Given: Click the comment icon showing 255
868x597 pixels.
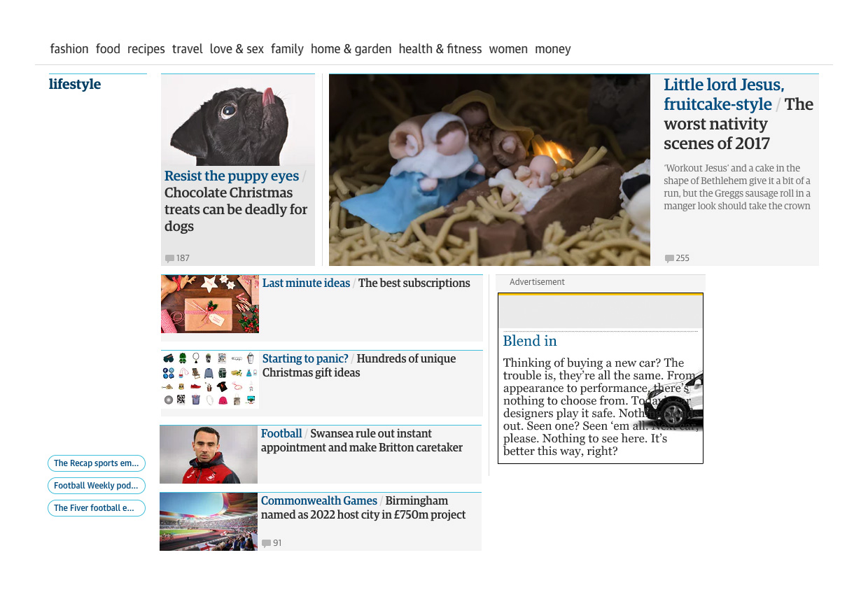Looking at the screenshot, I should pyautogui.click(x=669, y=258).
